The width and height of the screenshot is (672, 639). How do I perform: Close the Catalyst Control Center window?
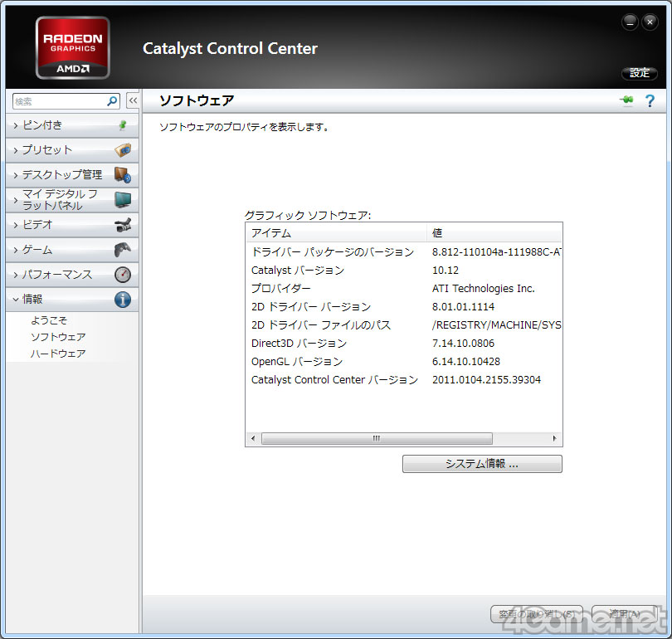point(650,22)
